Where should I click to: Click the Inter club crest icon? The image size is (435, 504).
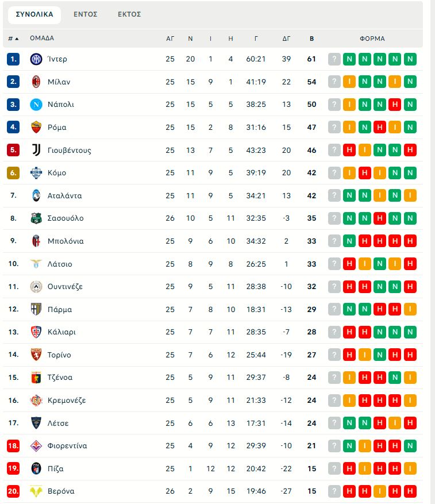coord(36,59)
